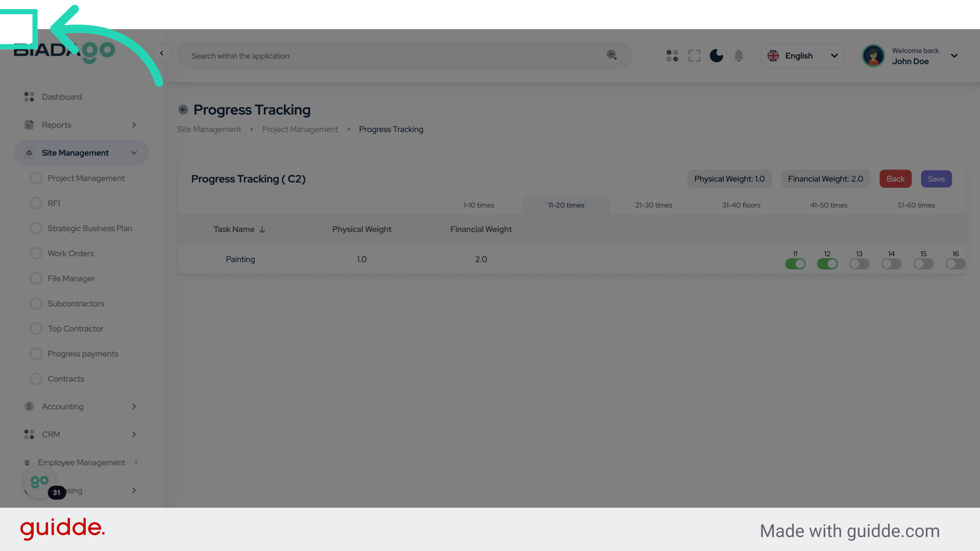The height and width of the screenshot is (551, 980).
Task: Enable toggle number 13 for Painting
Action: click(859, 264)
